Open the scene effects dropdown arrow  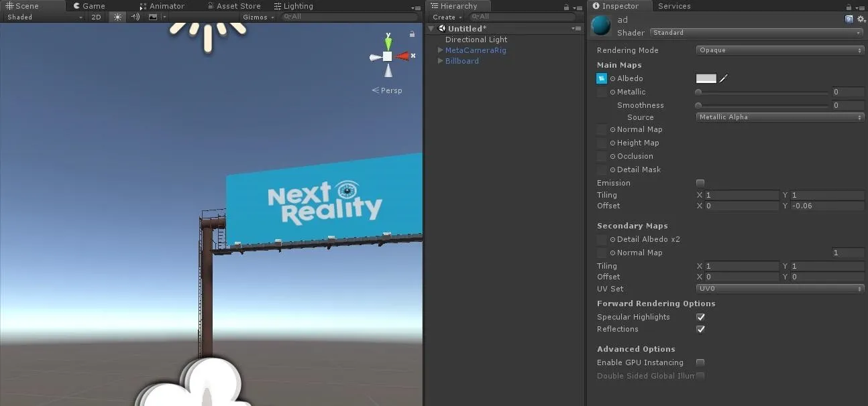(x=164, y=17)
